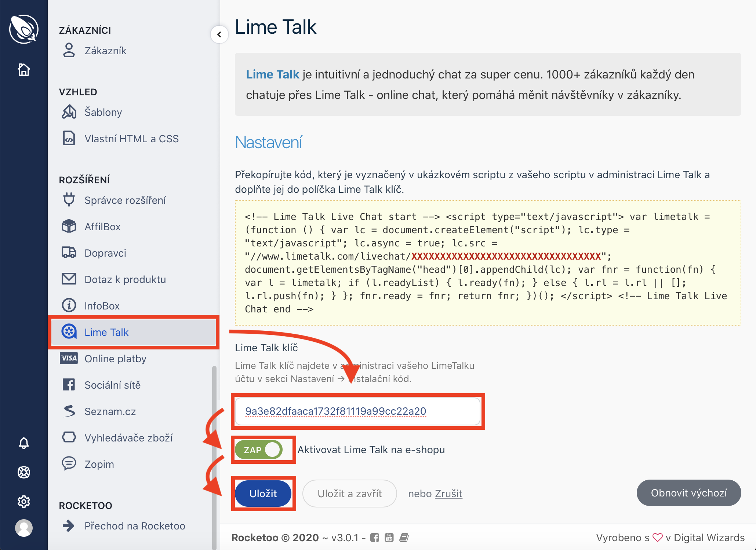Open the settings gear icon
The width and height of the screenshot is (756, 550).
tap(24, 501)
